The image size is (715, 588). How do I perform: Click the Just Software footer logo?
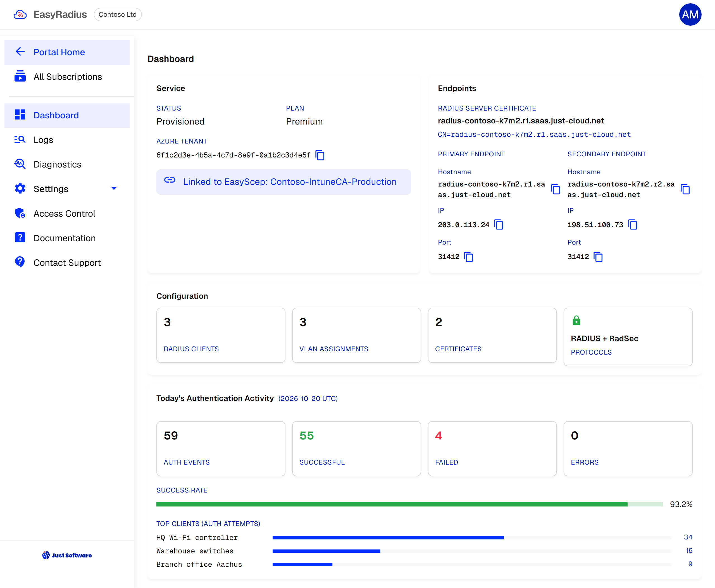tap(67, 555)
